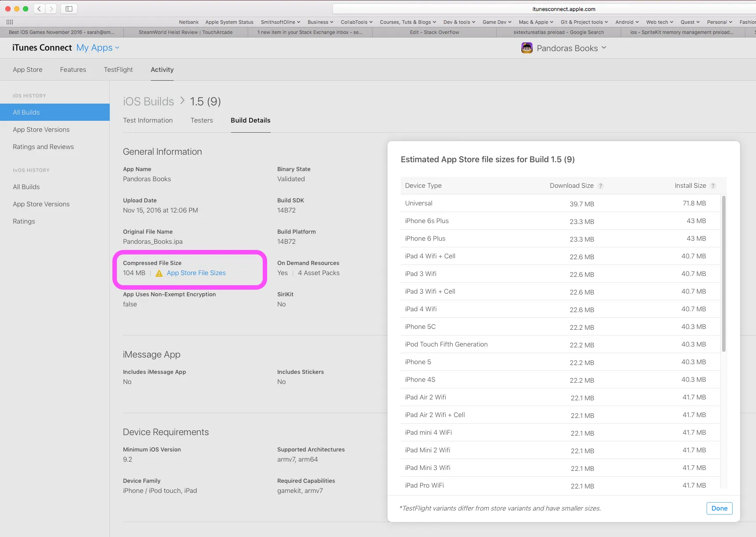The image size is (756, 537).
Task: Click the Safari back navigation arrow
Action: point(39,8)
